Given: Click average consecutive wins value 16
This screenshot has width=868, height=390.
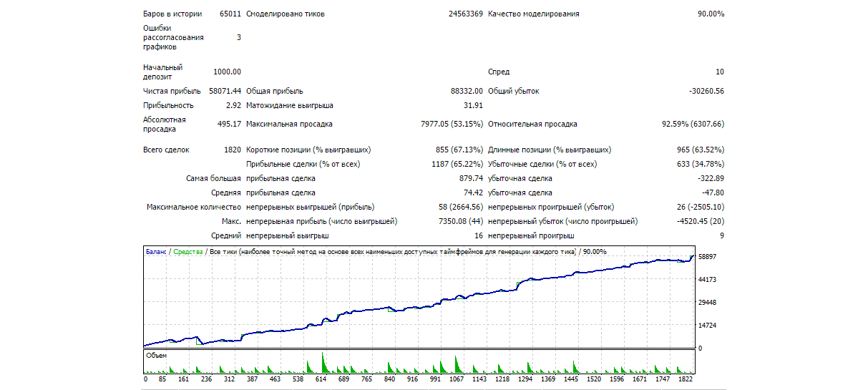Looking at the screenshot, I should tap(479, 235).
